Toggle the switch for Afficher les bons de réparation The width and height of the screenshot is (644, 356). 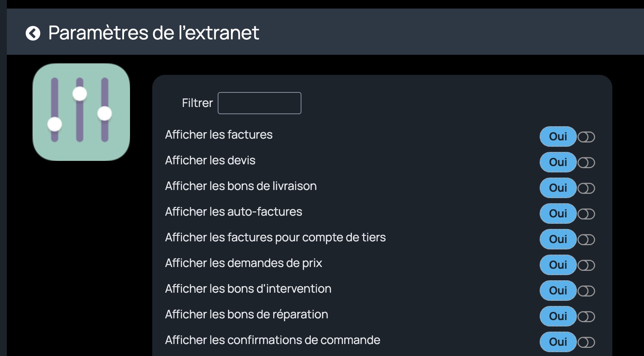pos(586,317)
